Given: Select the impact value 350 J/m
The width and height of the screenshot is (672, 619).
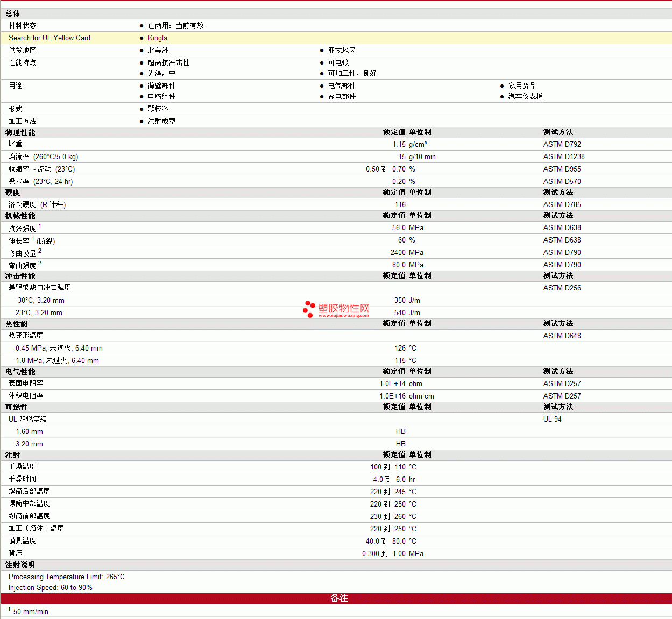Looking at the screenshot, I should click(407, 300).
